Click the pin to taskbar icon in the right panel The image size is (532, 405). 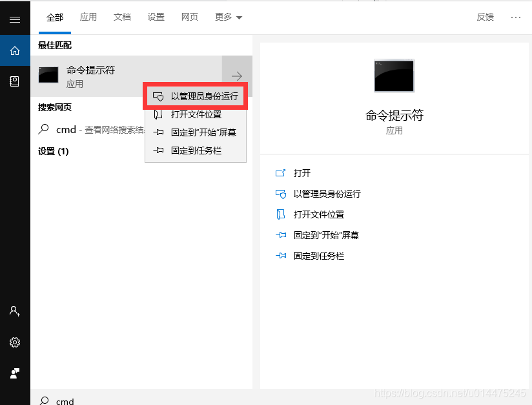coord(281,256)
